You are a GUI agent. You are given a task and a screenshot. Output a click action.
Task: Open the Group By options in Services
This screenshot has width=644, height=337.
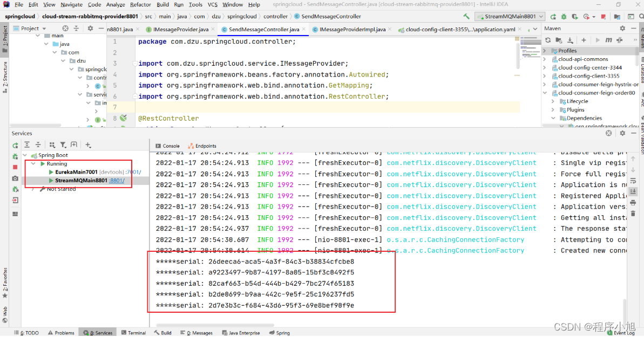52,145
